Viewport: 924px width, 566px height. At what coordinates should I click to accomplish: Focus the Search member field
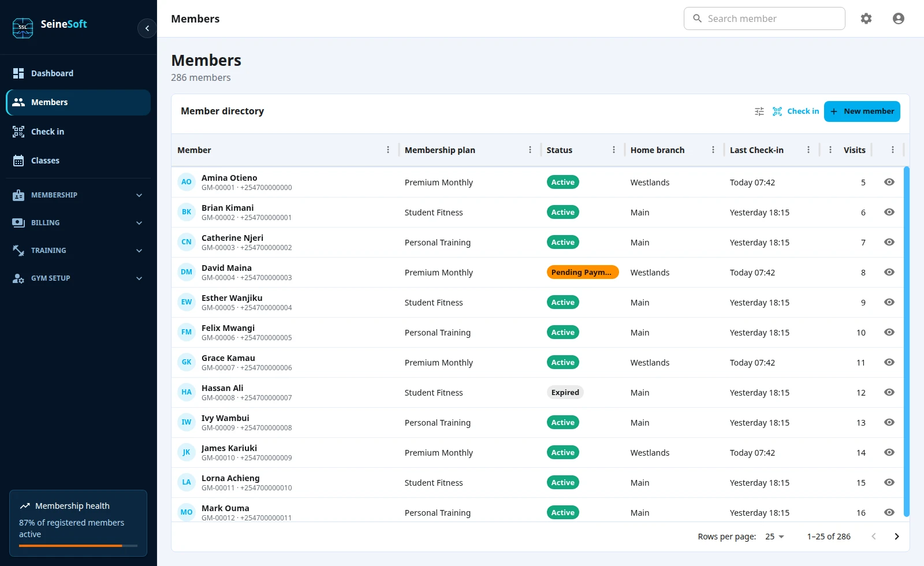point(765,18)
